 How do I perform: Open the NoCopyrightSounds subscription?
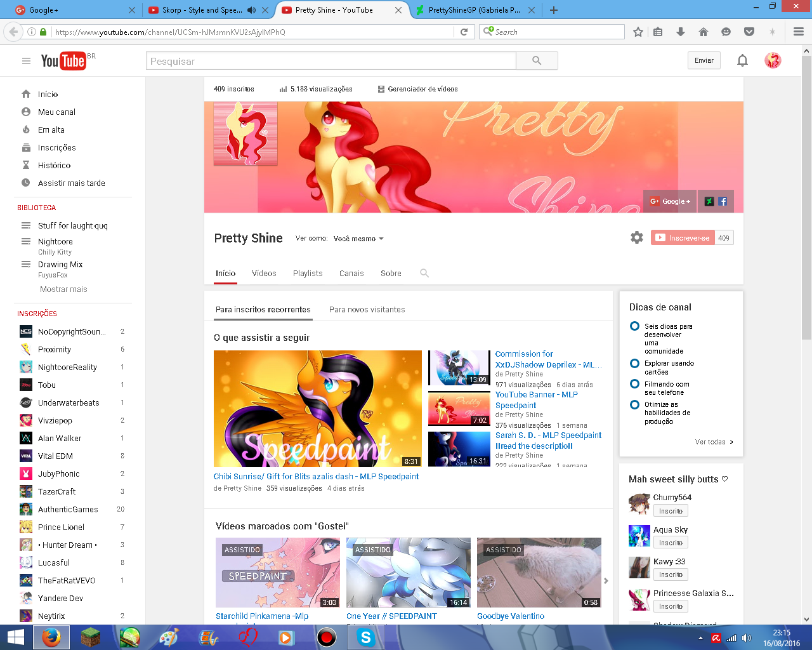pos(72,331)
